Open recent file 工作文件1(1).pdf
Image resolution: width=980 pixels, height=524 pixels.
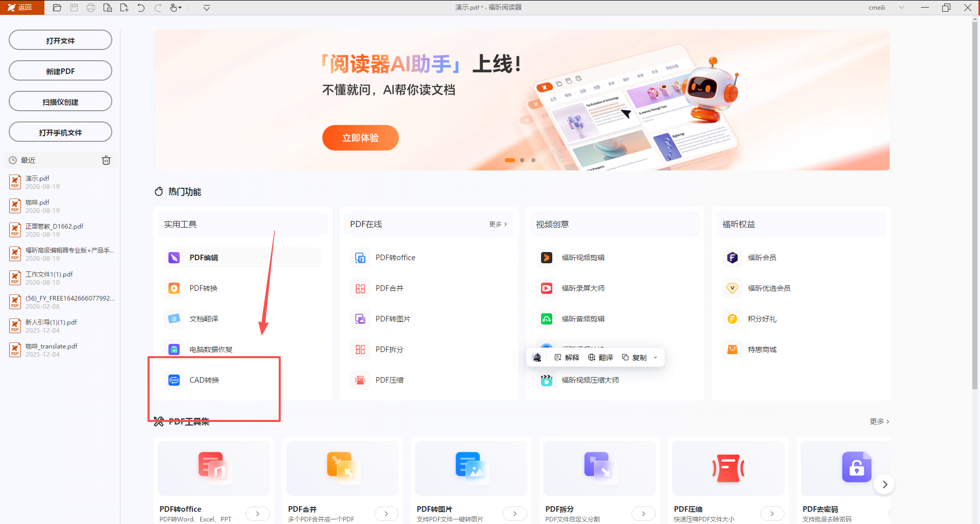tap(61, 278)
